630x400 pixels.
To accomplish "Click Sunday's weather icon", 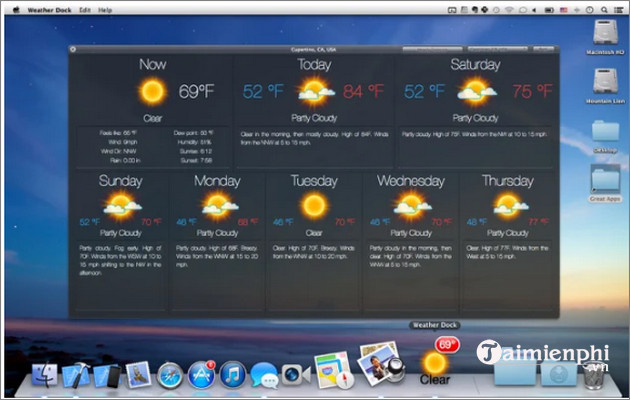I will (x=122, y=205).
